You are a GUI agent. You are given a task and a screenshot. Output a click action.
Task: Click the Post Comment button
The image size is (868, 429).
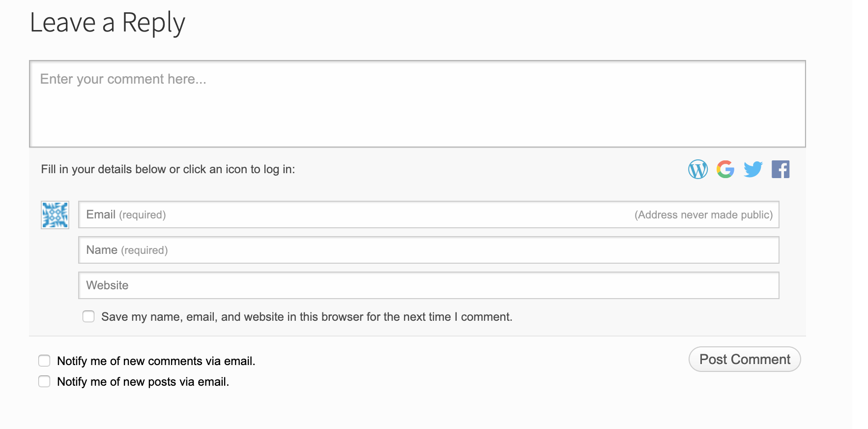pos(745,359)
